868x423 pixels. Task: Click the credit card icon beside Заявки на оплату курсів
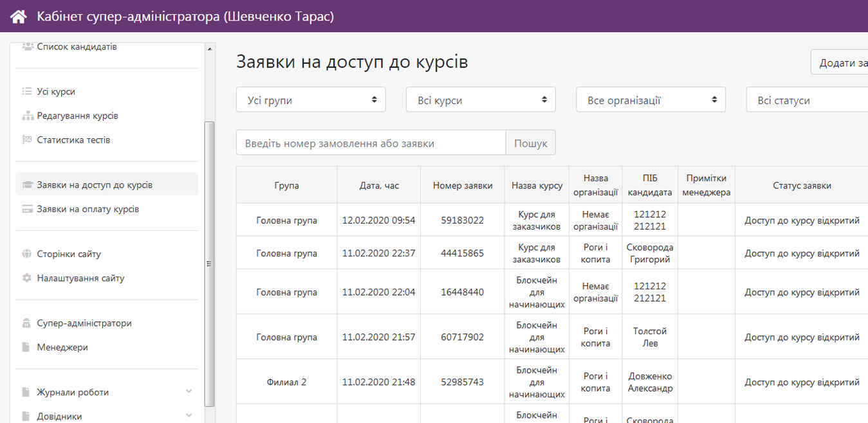click(27, 210)
